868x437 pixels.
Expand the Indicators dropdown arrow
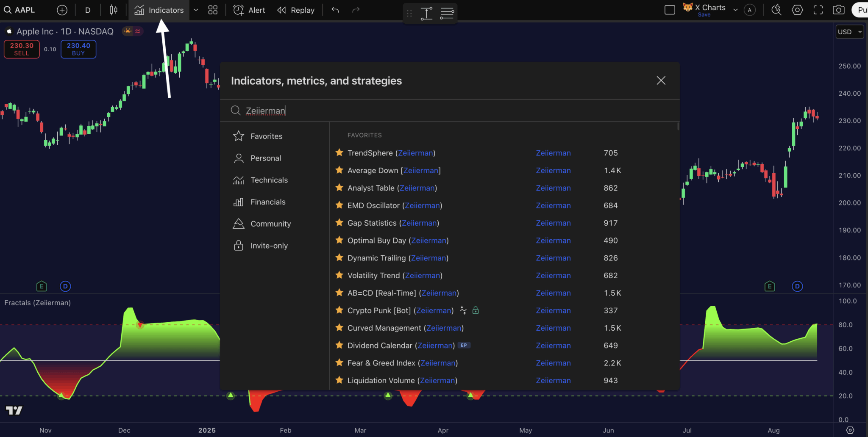(x=196, y=10)
